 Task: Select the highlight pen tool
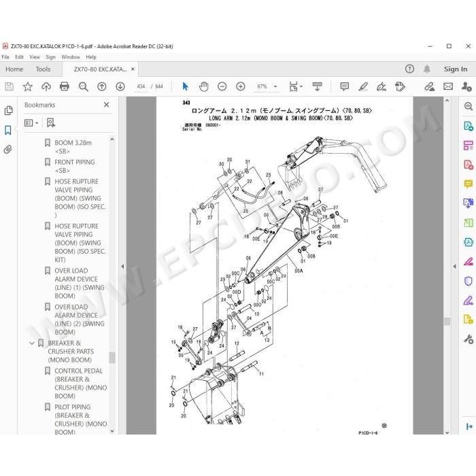click(x=363, y=86)
